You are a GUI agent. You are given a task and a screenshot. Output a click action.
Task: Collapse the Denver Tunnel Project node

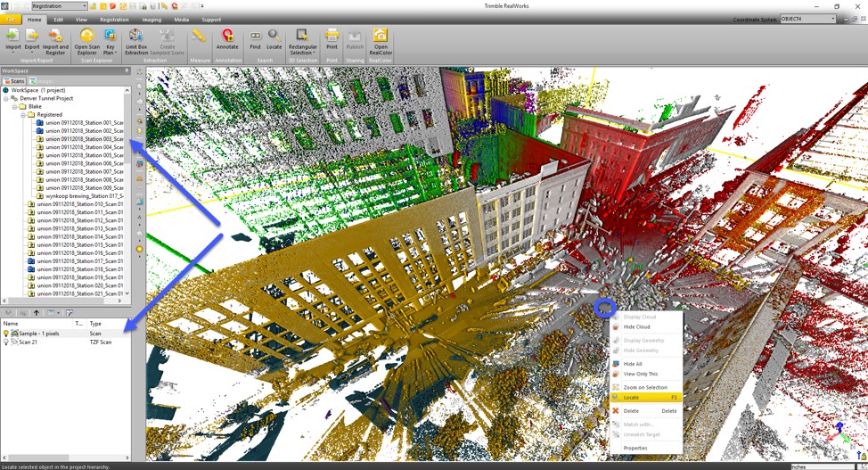coord(7,98)
